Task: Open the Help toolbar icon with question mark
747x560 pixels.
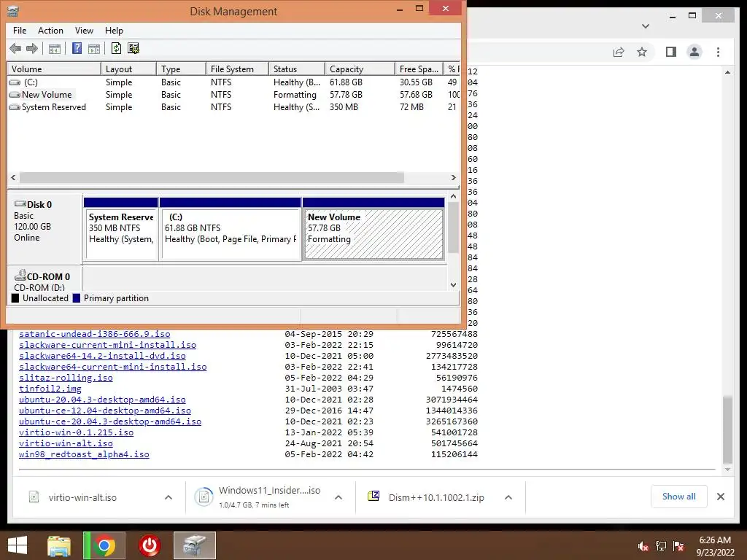Action: [77, 48]
